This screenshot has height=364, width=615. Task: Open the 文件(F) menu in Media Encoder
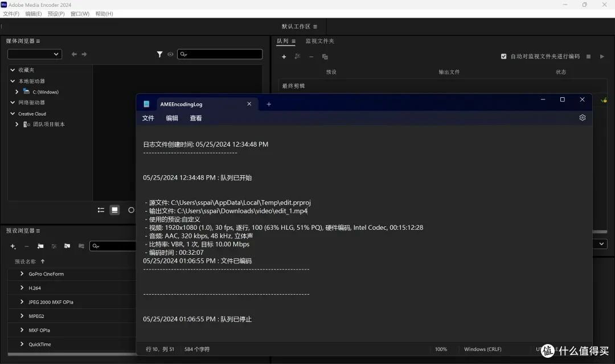click(11, 14)
